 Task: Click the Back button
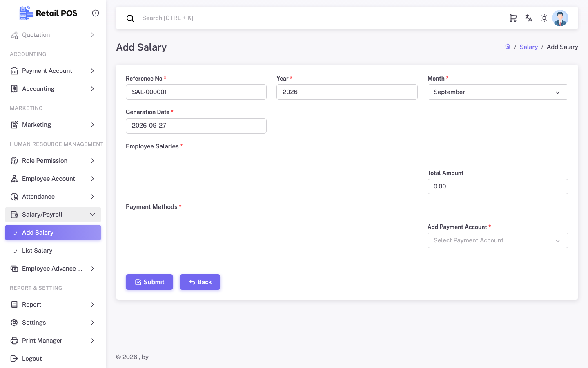point(200,282)
